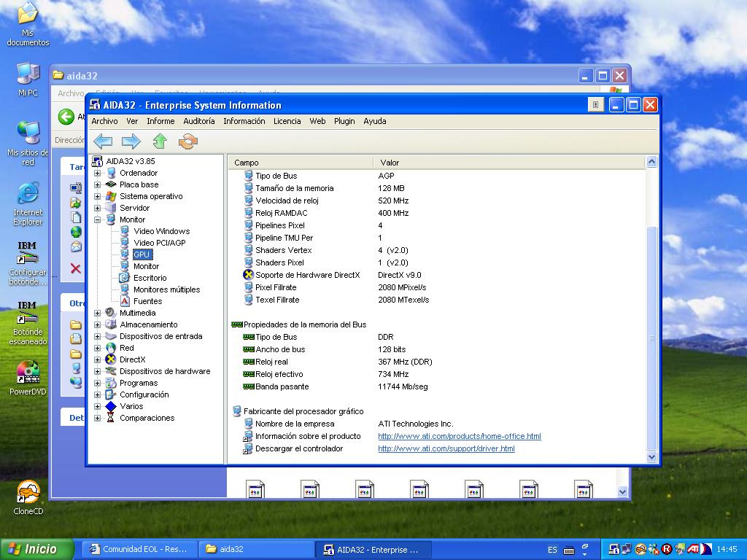Select the Nombre de la empresa row

[x=437, y=424]
